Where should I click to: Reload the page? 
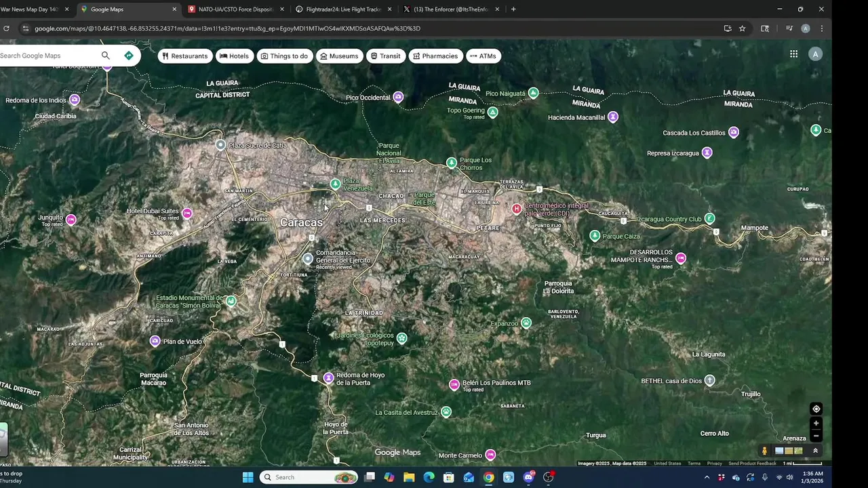click(6, 28)
